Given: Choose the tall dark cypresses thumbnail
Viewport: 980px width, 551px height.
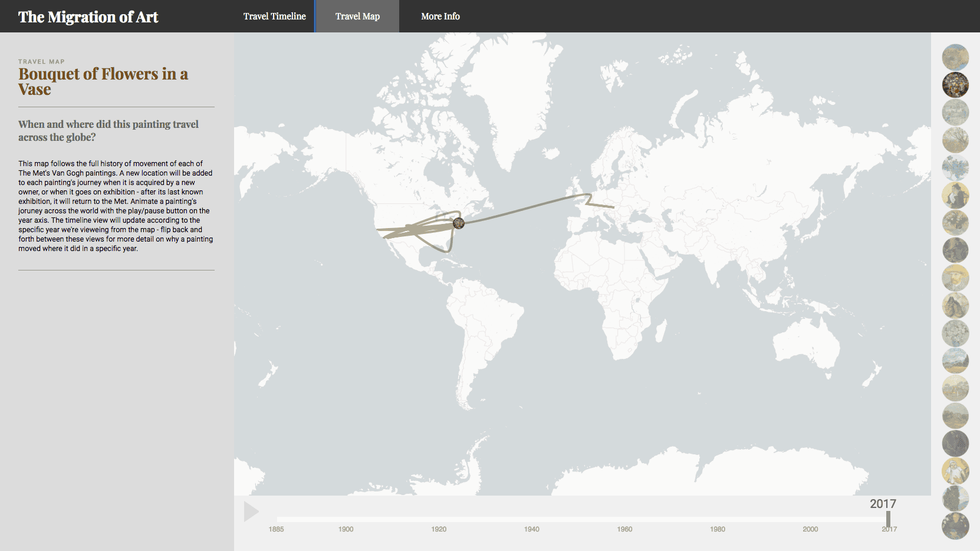Looking at the screenshot, I should tap(955, 499).
